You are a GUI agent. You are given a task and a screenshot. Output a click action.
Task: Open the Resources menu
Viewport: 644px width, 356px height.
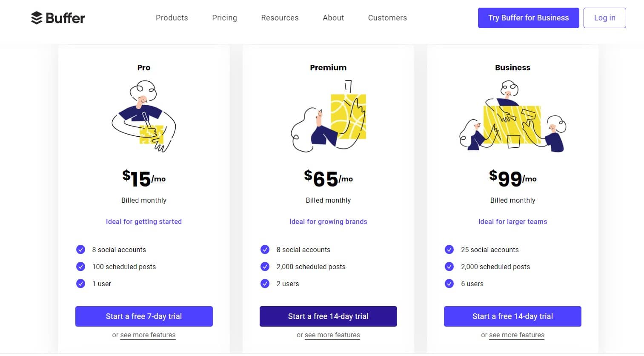click(x=280, y=18)
